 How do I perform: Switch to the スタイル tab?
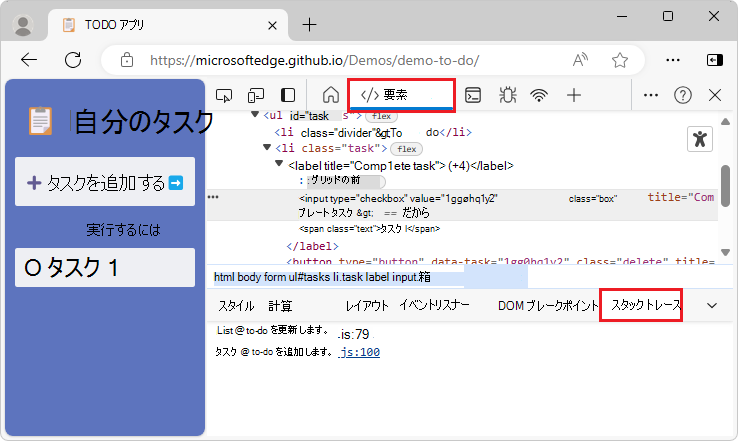point(236,306)
